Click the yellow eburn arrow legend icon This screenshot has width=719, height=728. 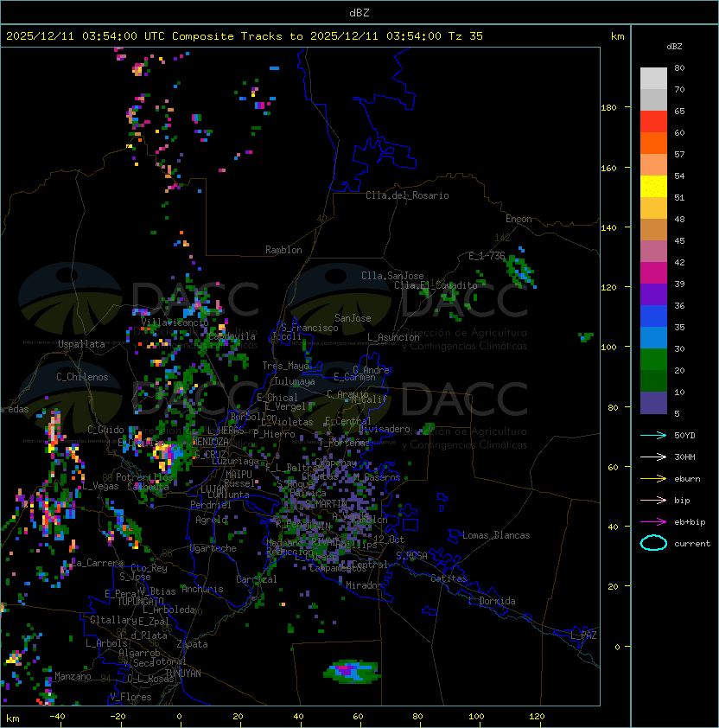[653, 479]
